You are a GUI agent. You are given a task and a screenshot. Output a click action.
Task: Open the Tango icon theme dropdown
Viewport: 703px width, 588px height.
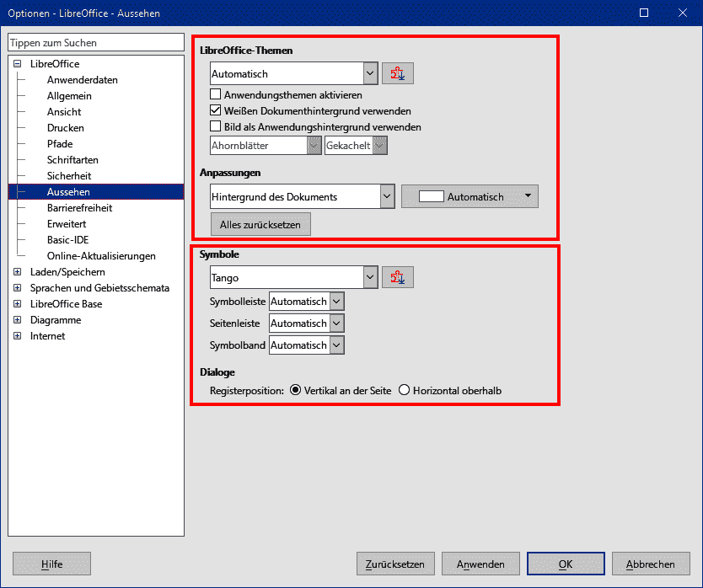click(x=294, y=277)
